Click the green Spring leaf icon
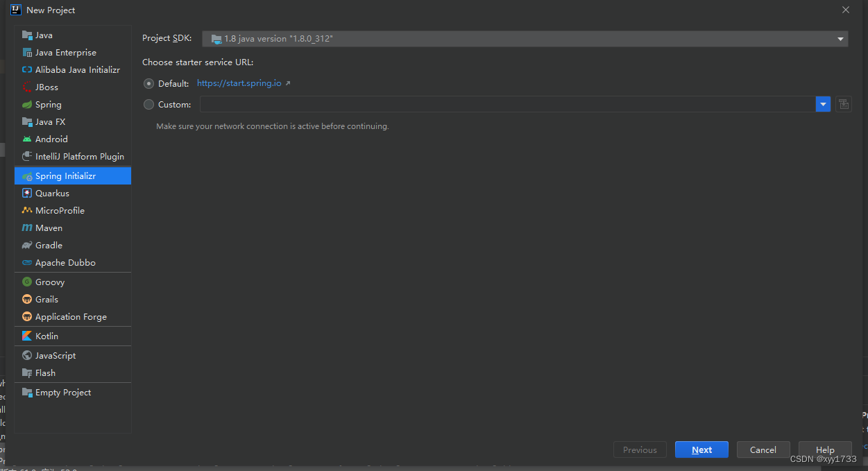This screenshot has width=868, height=471. tap(27, 105)
